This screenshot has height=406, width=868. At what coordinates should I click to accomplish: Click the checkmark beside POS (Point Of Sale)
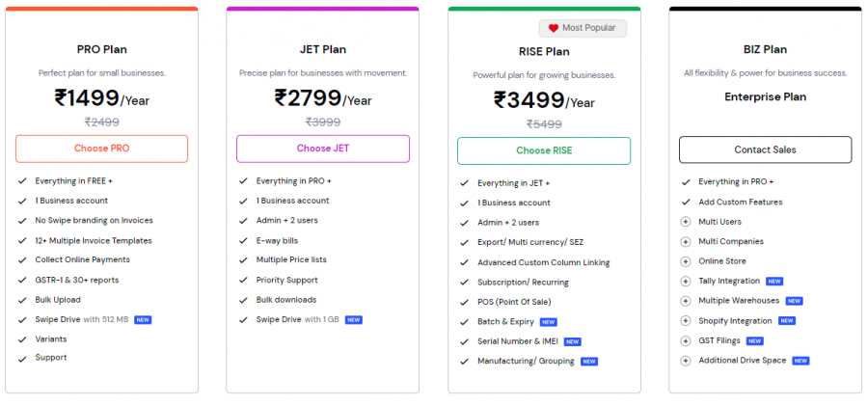pyautogui.click(x=464, y=302)
